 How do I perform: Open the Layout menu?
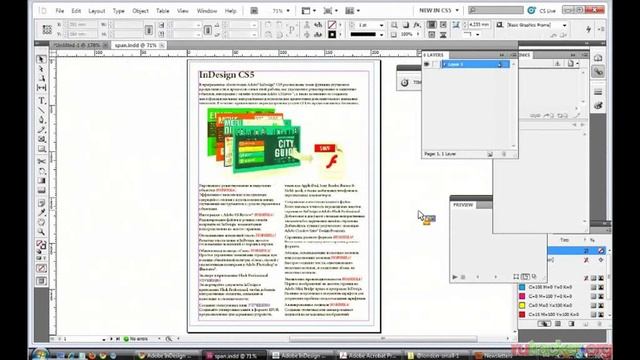click(x=97, y=11)
